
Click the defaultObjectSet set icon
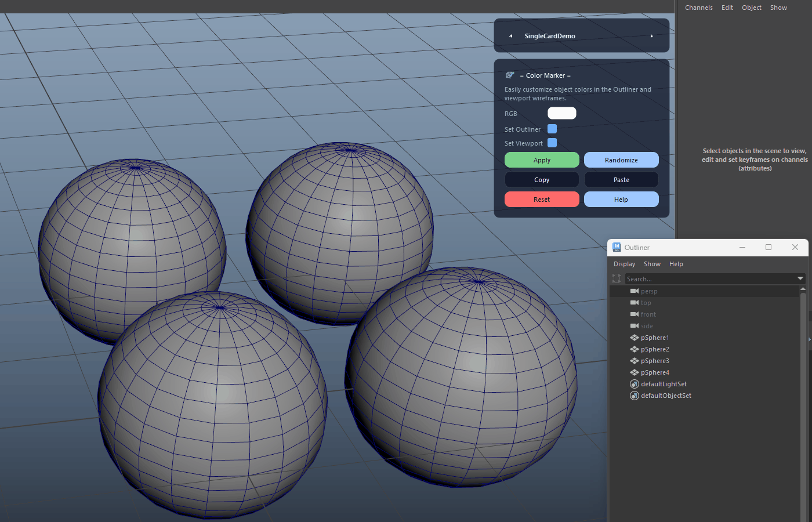point(635,396)
